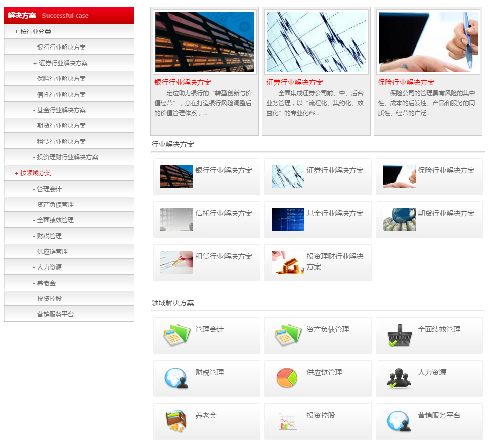The width and height of the screenshot is (488, 448).
Task: Expand the 按行业分类 sidebar category
Action: 69,32
